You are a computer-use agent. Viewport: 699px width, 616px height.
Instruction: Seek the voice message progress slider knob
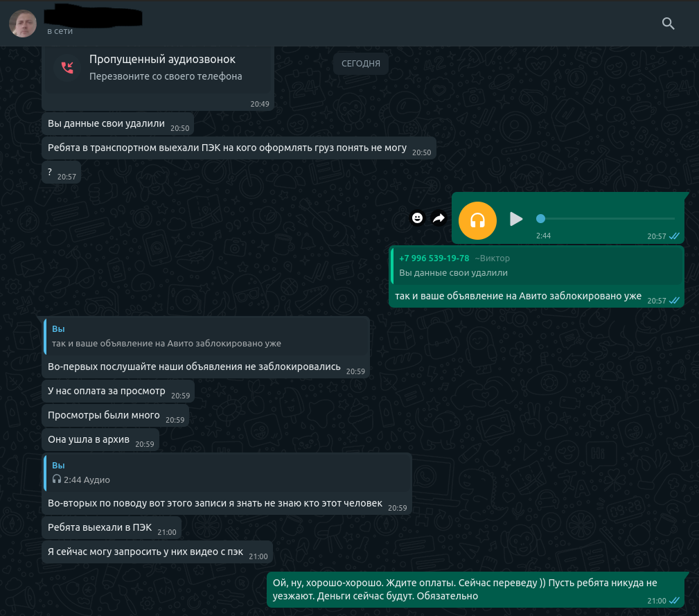(541, 218)
